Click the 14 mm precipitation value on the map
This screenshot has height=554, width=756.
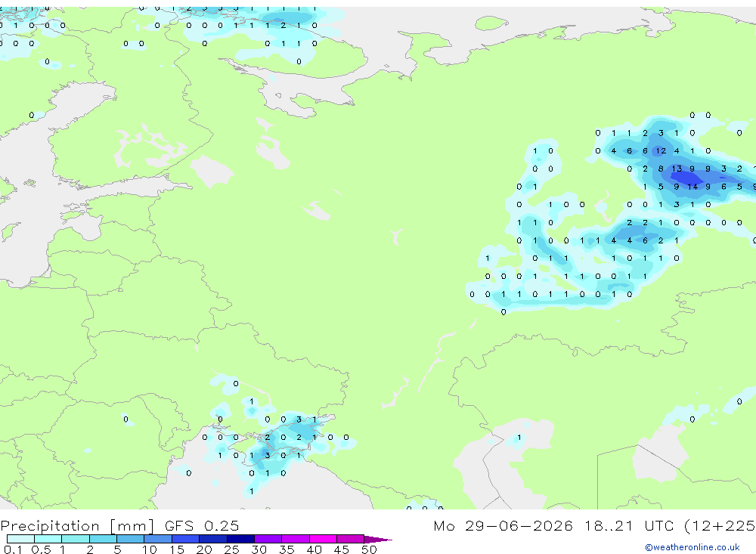(692, 187)
